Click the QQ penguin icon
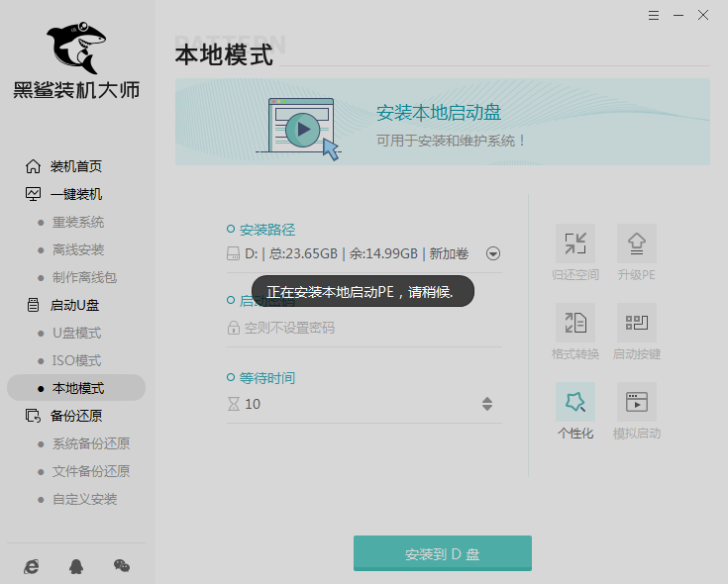The width and height of the screenshot is (728, 584). point(76,565)
